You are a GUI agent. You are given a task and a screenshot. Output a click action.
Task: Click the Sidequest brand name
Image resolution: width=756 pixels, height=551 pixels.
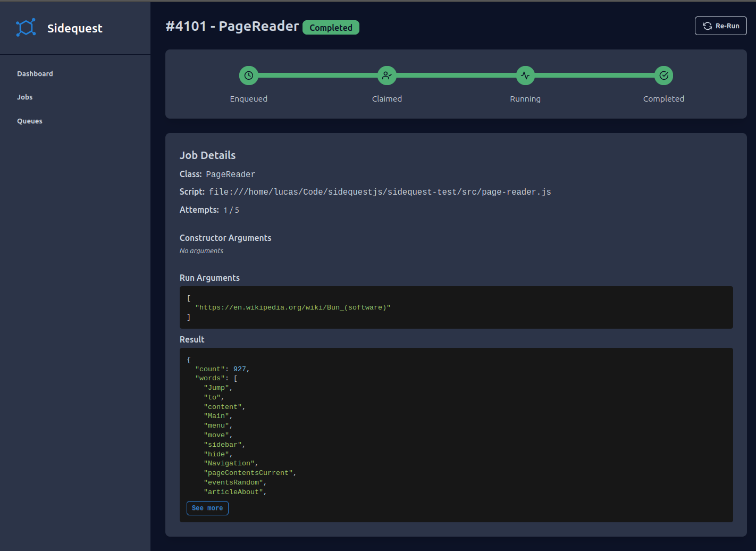pyautogui.click(x=75, y=28)
